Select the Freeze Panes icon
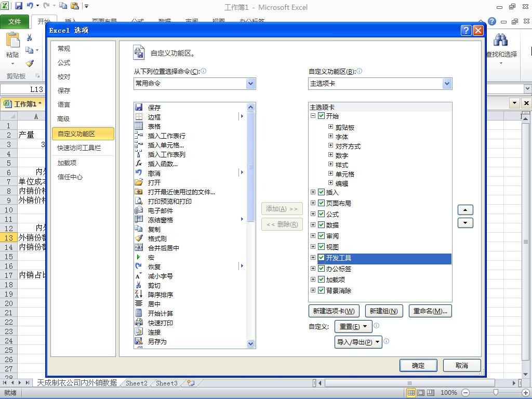The image size is (532, 399). click(139, 220)
